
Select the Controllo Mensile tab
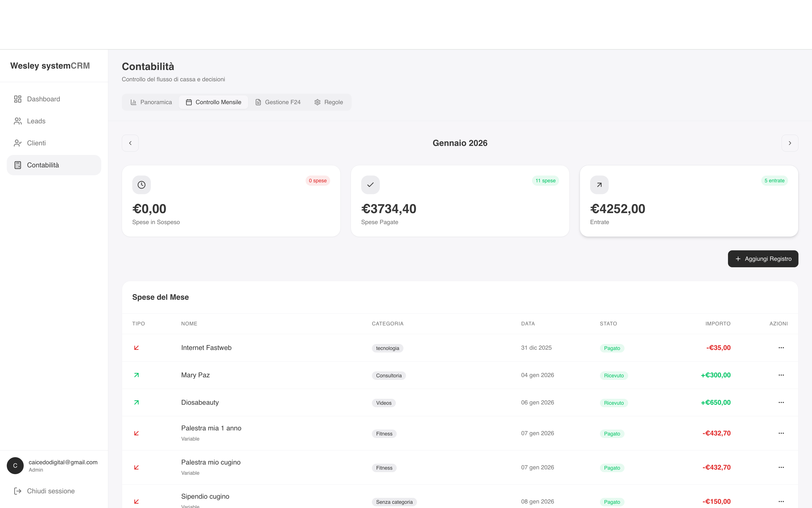click(213, 102)
